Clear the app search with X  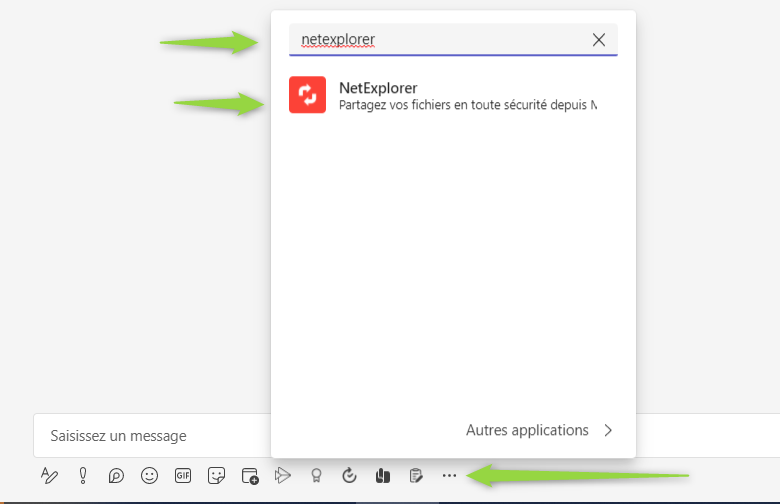[x=599, y=40]
